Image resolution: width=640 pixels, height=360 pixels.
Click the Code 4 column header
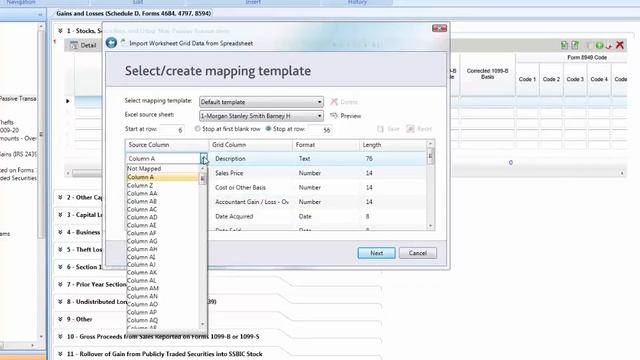pyautogui.click(x=599, y=79)
